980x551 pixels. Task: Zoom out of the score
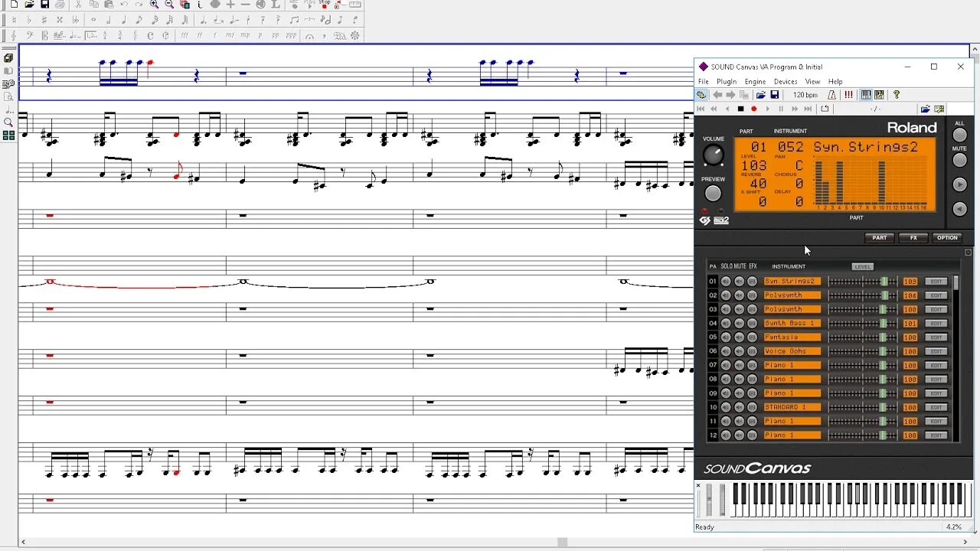(169, 4)
